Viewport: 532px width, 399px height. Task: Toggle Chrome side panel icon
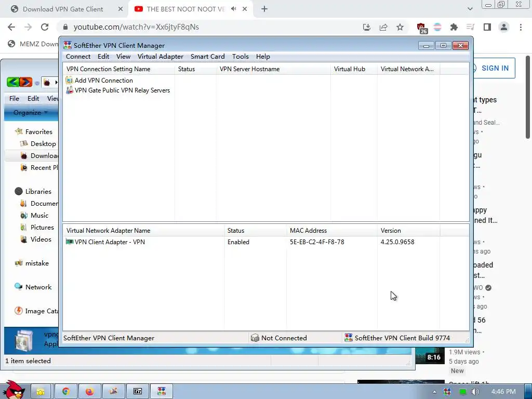coord(487,27)
